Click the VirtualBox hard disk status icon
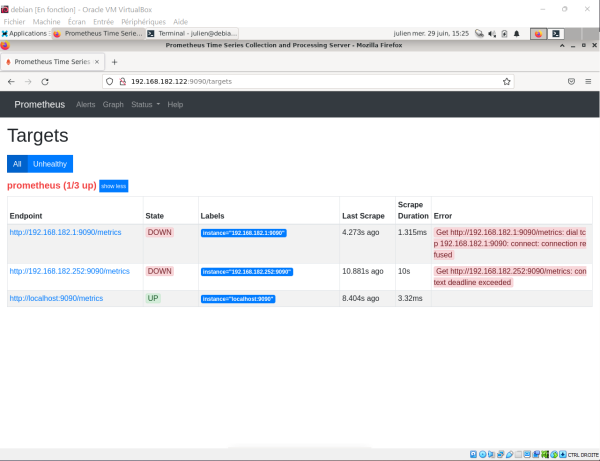The image size is (600, 461). [x=473, y=454]
